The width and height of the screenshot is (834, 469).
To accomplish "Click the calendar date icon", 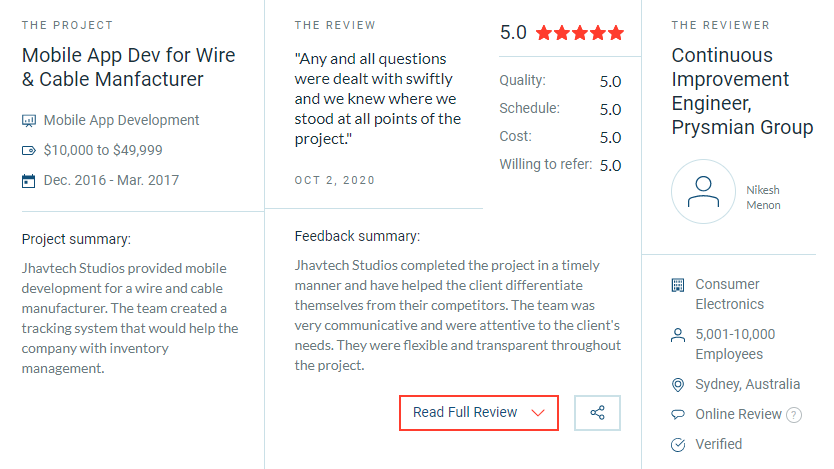I will click(29, 181).
